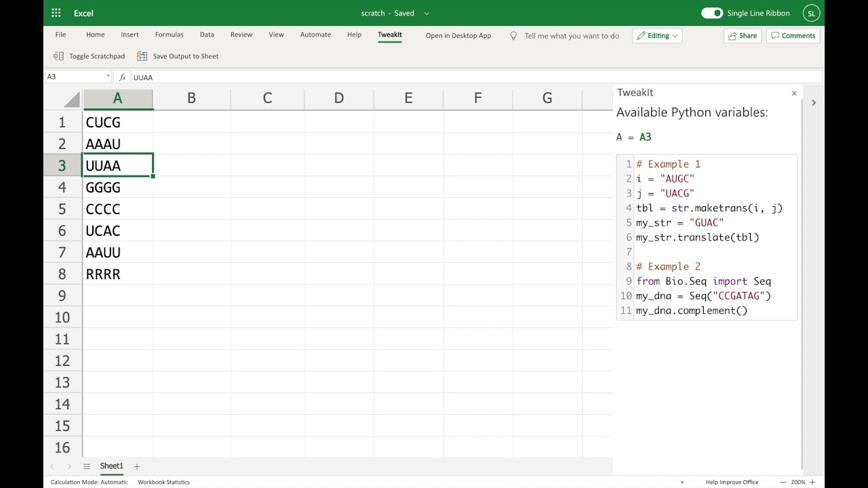The image size is (868, 488).
Task: Open the Name Box dropdown arrow
Action: (108, 77)
